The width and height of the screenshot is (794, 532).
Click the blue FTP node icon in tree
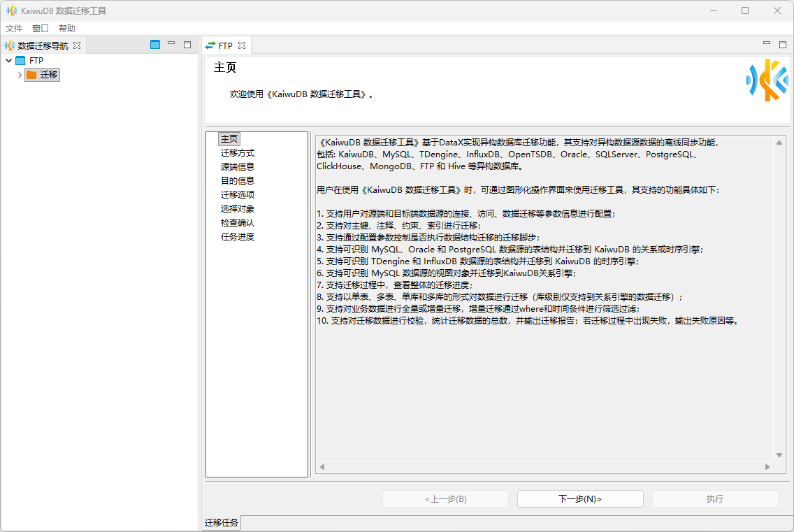[x=20, y=61]
